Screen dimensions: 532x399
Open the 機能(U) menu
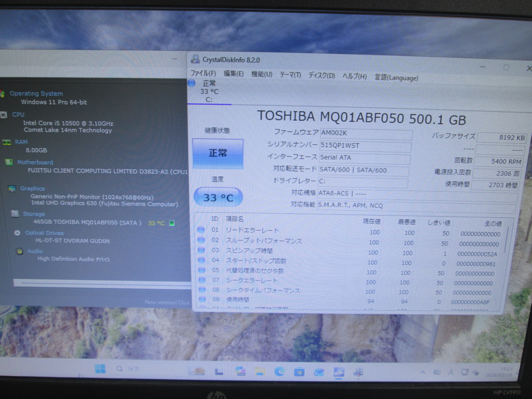point(262,74)
